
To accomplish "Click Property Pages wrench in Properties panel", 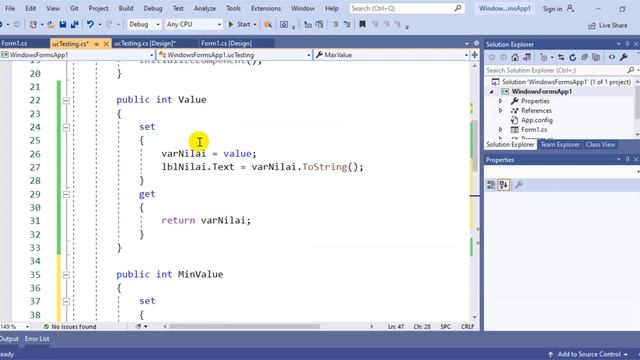I will tap(519, 185).
